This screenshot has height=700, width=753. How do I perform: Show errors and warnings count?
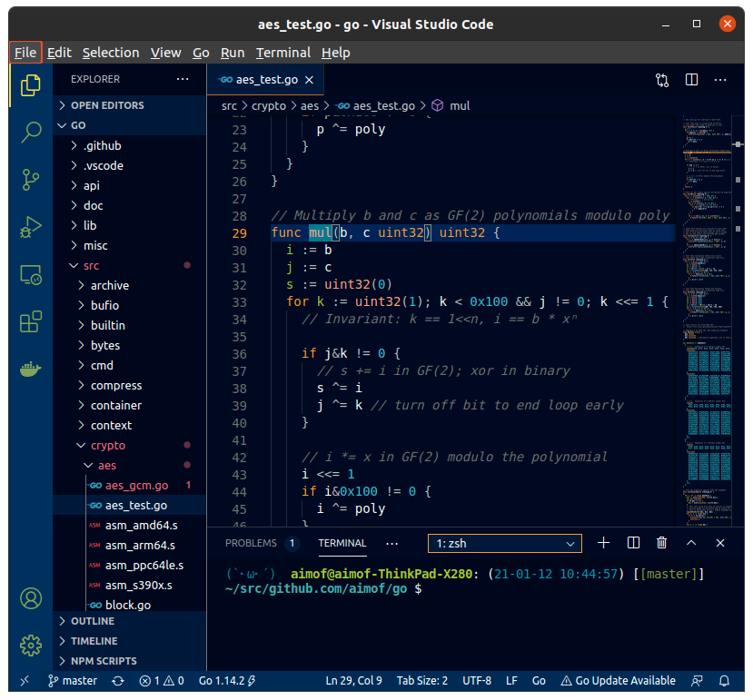click(162, 681)
